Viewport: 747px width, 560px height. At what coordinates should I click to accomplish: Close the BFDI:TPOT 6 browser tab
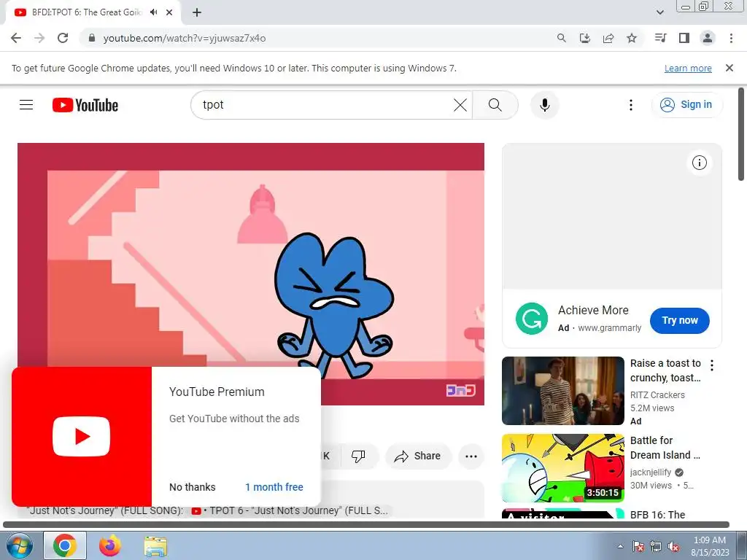point(169,12)
